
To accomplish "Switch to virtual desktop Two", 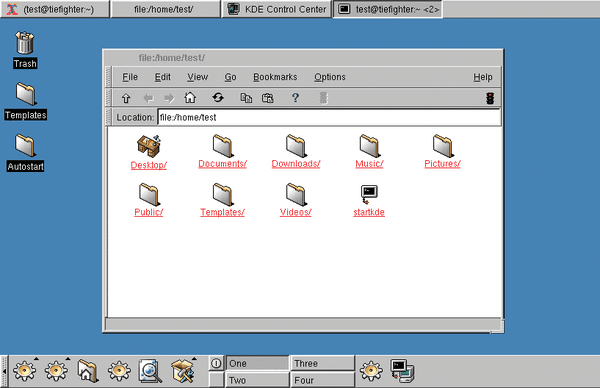I will coord(258,380).
